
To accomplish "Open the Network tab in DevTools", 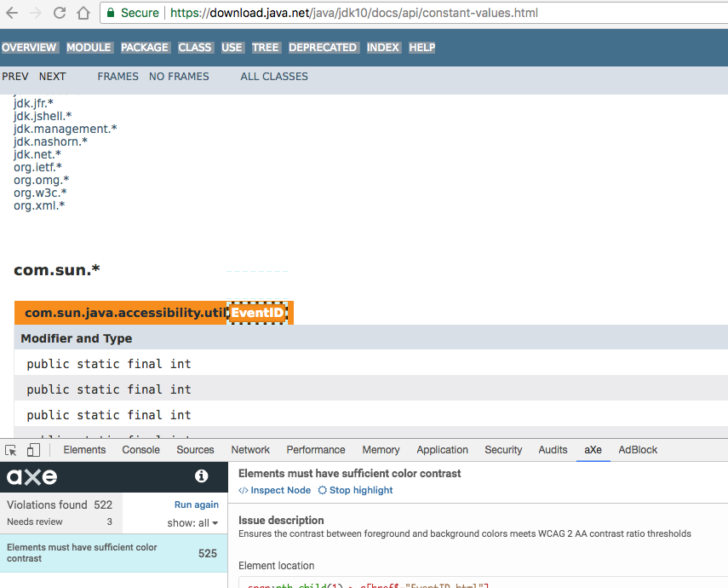I will pyautogui.click(x=250, y=450).
